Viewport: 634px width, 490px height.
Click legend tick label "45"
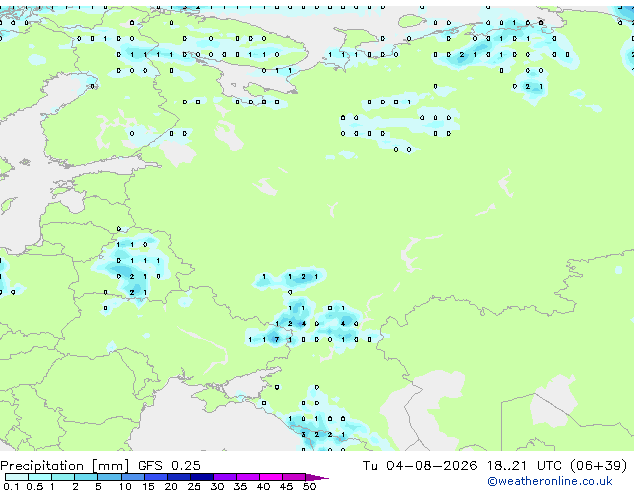pyautogui.click(x=286, y=486)
